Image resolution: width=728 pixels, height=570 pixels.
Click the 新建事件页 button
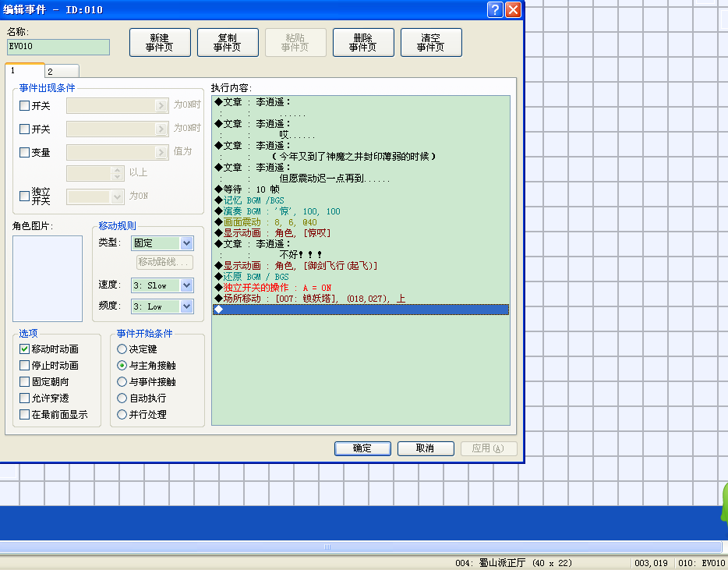160,42
